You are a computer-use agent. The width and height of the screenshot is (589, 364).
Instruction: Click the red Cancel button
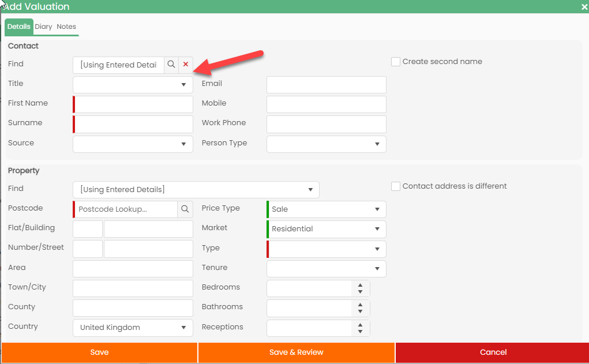pos(493,352)
